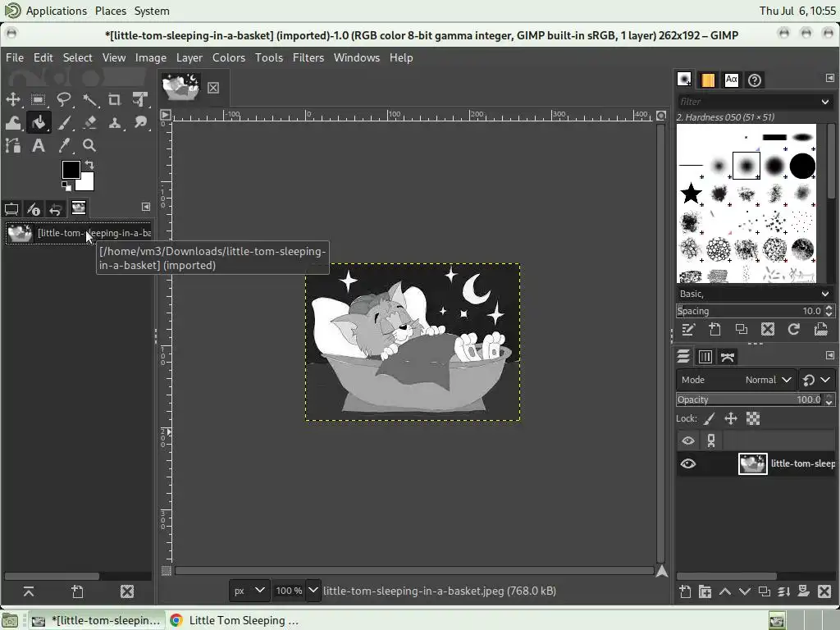Toggle lock pixels brush icon
The image size is (840, 630).
coord(709,418)
